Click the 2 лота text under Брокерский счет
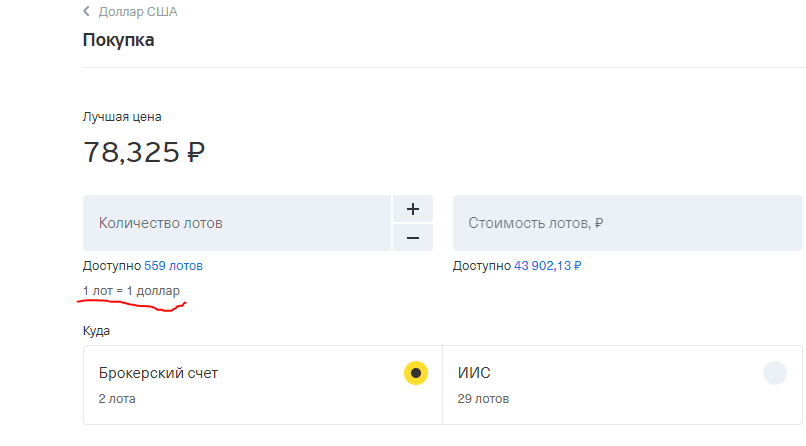The image size is (806, 446). tap(117, 399)
